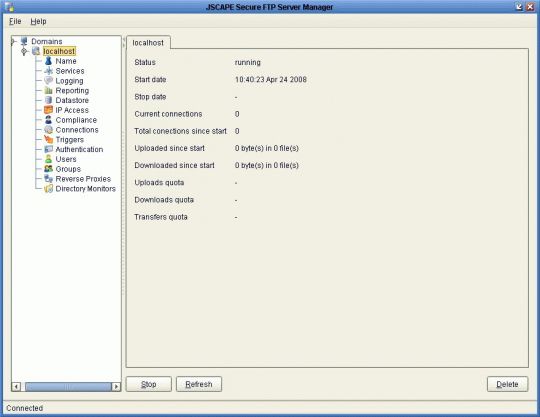
Task: Click the IP Access icon
Action: pos(49,110)
